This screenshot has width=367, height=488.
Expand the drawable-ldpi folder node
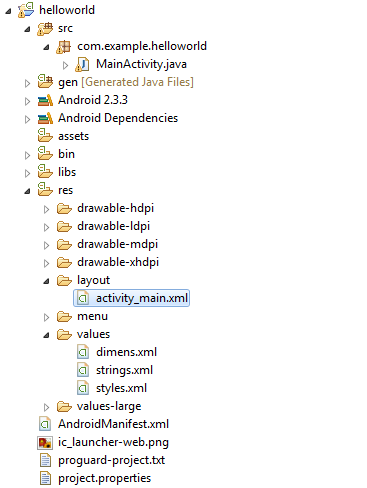coord(47,227)
